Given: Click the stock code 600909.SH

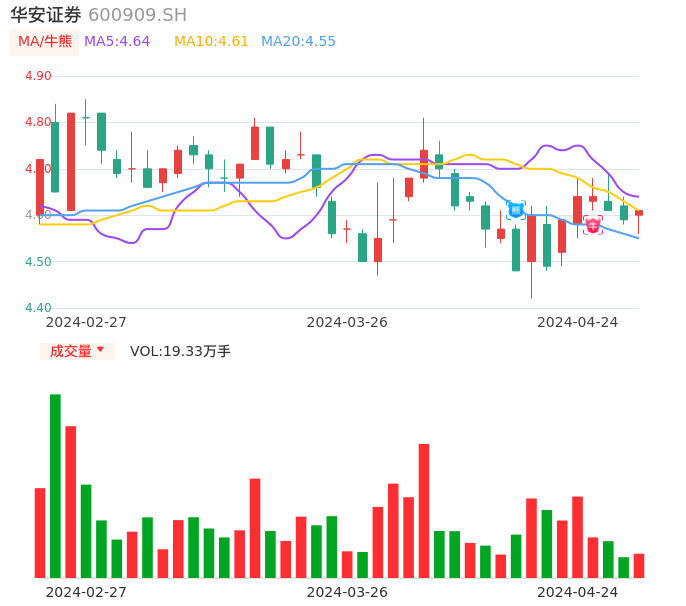Looking at the screenshot, I should 137,15.
